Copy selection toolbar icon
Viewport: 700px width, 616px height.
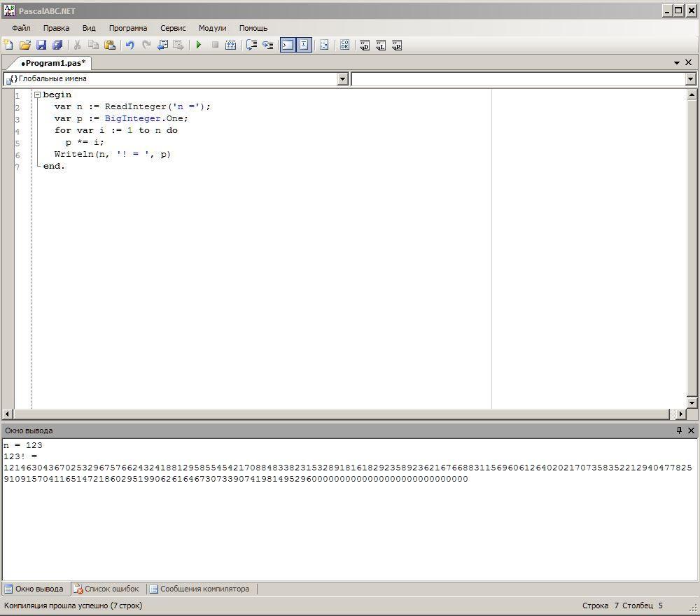[x=93, y=45]
